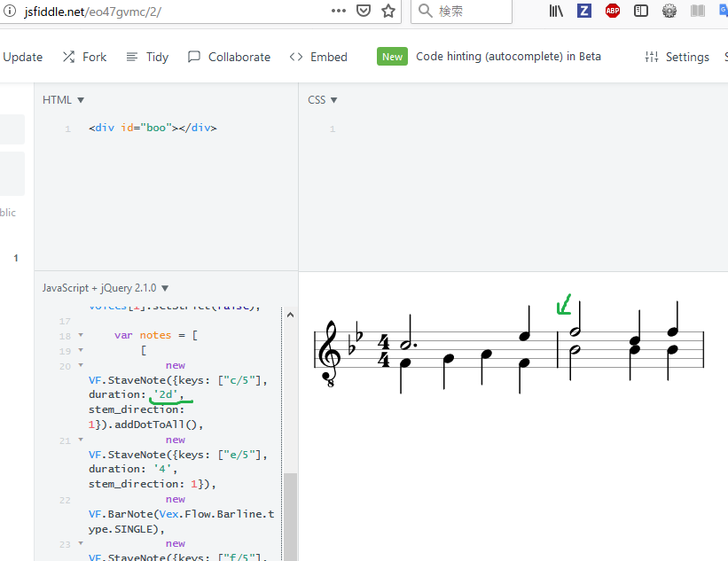The height and width of the screenshot is (561, 728).
Task: Open the Settings menu label
Action: coord(687,57)
